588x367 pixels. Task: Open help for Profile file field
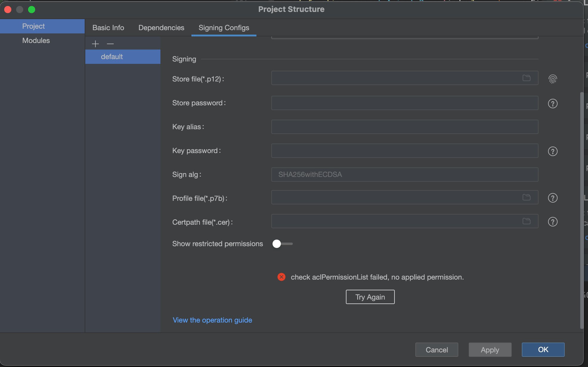tap(553, 198)
